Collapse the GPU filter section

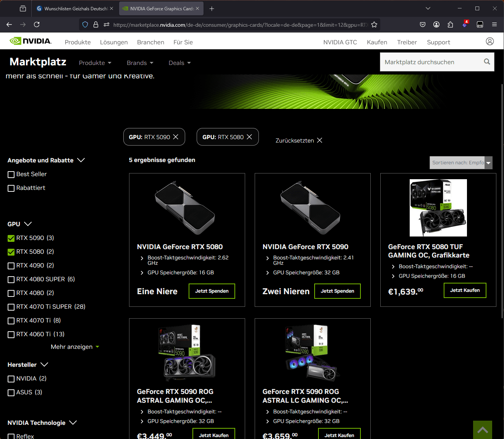click(19, 224)
